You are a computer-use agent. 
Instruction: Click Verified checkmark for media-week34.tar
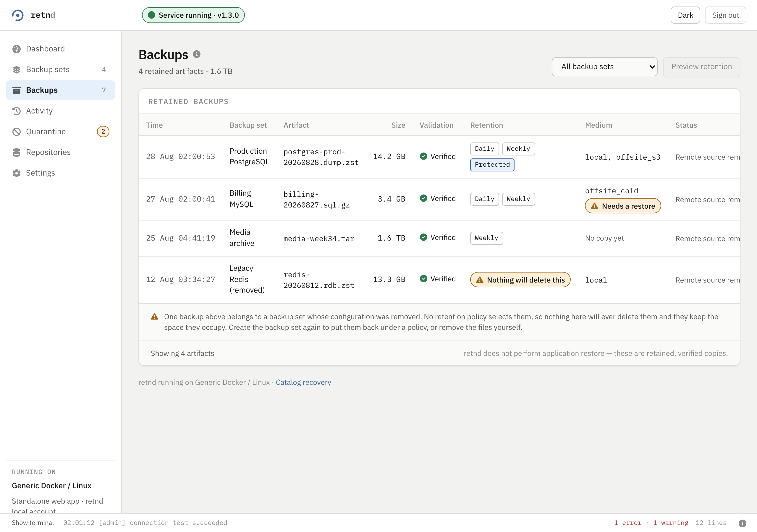pos(423,237)
